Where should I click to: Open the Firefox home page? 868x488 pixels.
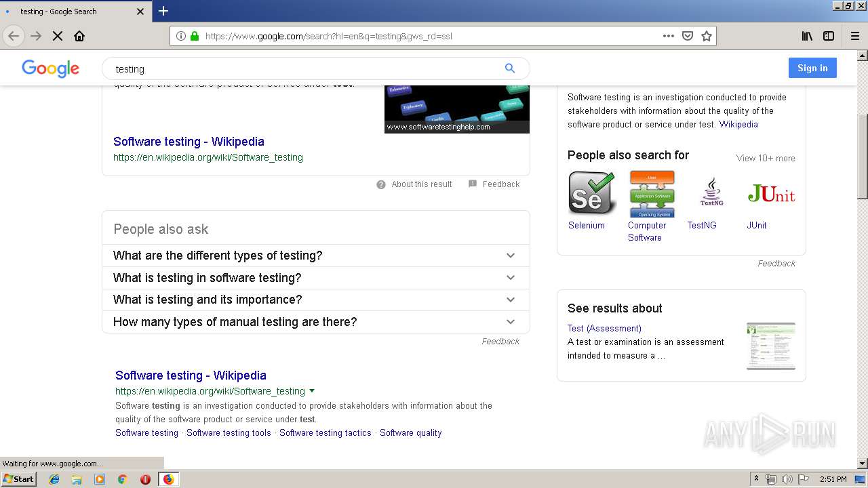pyautogui.click(x=79, y=36)
